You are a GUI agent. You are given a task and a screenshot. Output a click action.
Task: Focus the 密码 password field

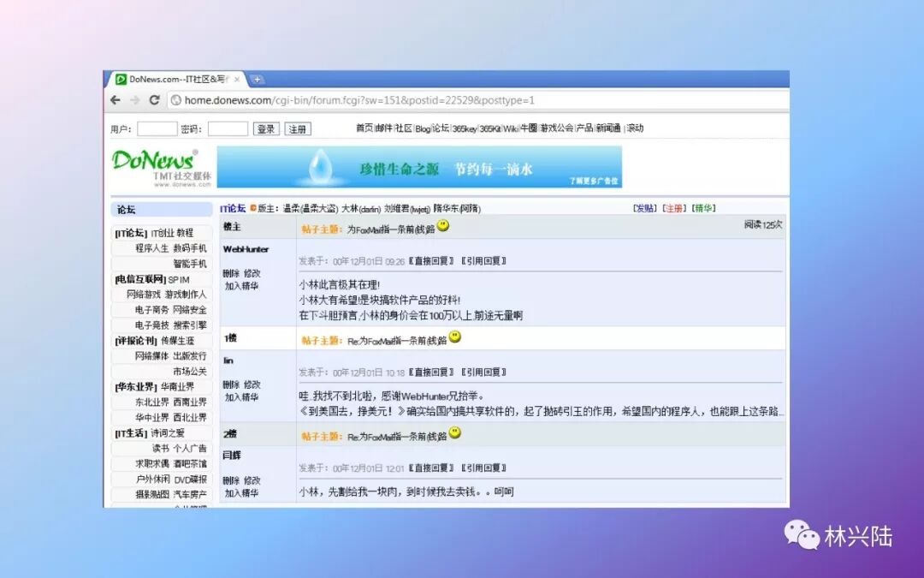tap(228, 128)
